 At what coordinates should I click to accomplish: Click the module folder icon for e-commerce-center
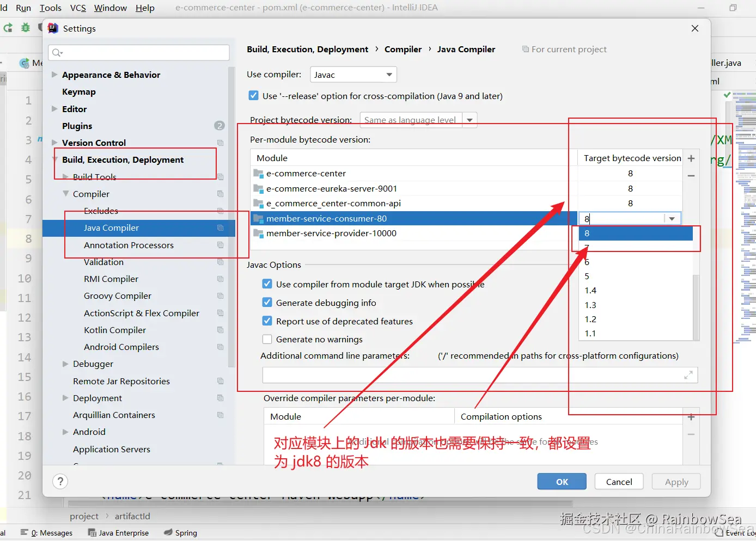coord(258,174)
